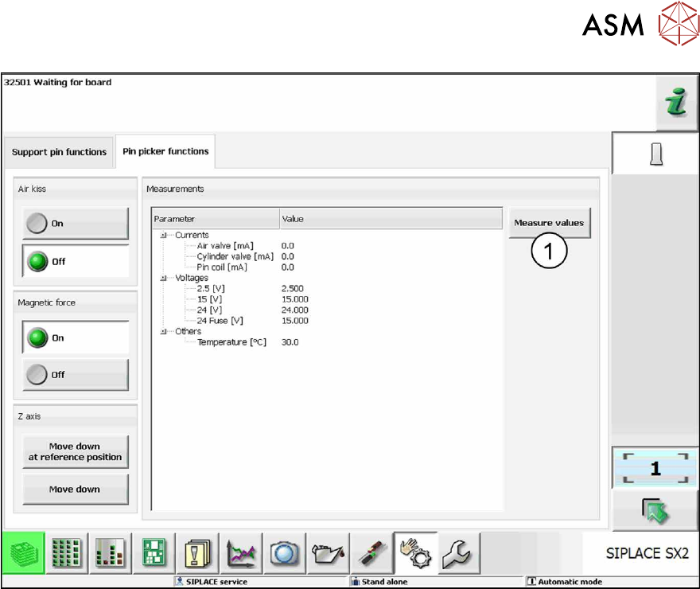Viewport: 700px width, 589px height.
Task: Click the green arrow button at right
Action: (x=655, y=512)
